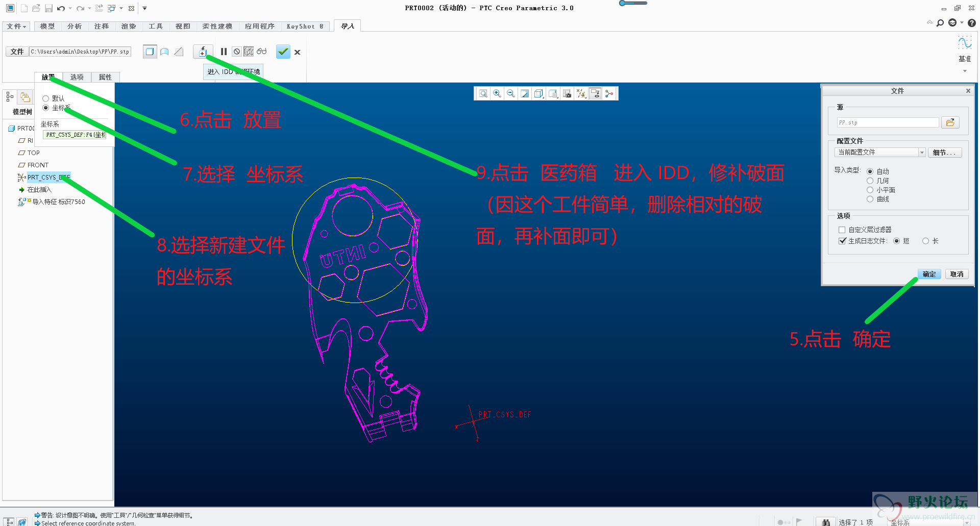Toggle 生成日志文件 checkbox
The height and width of the screenshot is (526, 980).
coord(842,241)
